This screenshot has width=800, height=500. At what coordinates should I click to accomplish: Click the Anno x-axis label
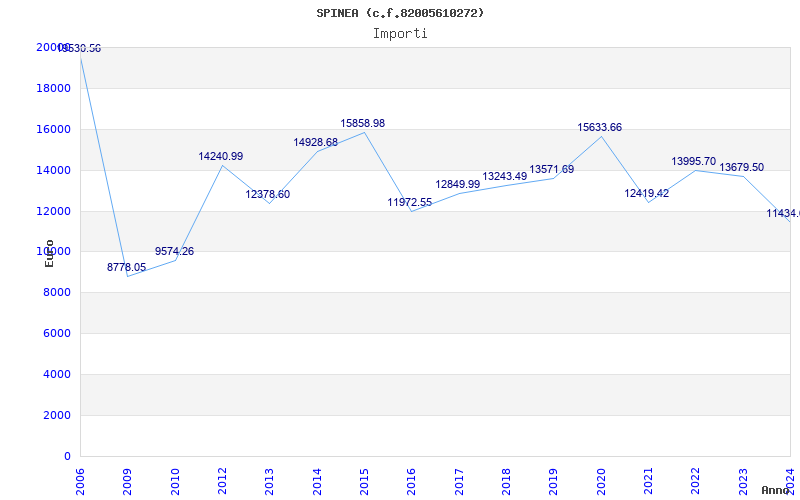coord(776,490)
